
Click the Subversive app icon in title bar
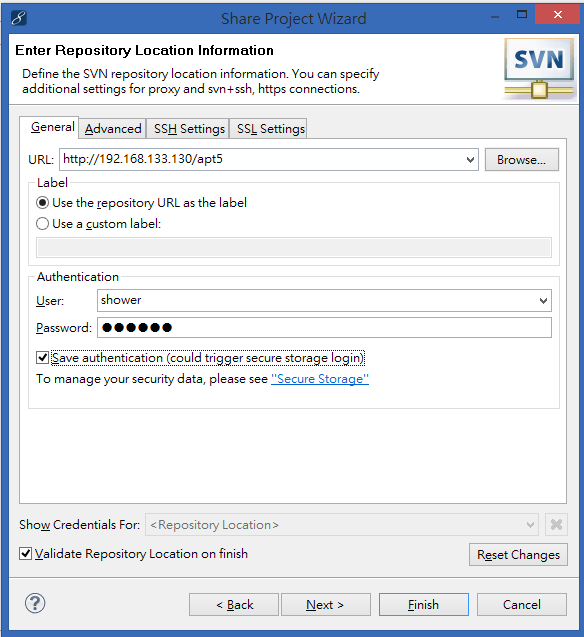click(19, 18)
